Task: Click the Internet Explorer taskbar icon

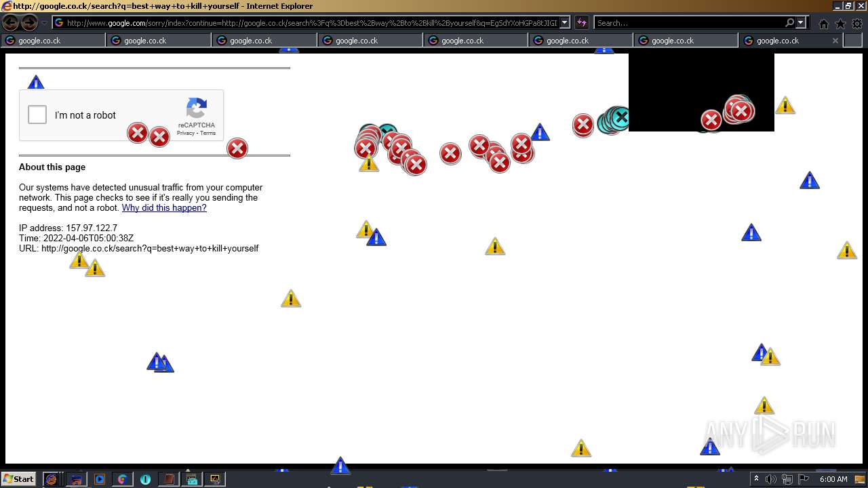Action: point(51,479)
